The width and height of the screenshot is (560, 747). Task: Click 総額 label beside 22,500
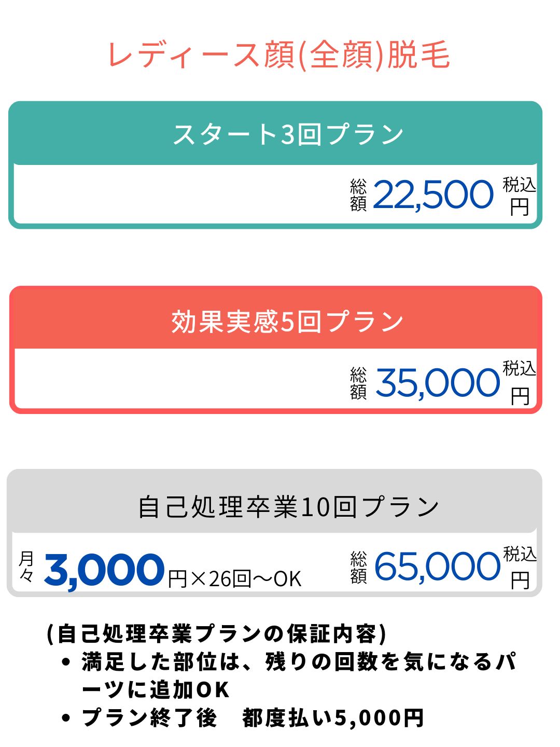point(358,195)
